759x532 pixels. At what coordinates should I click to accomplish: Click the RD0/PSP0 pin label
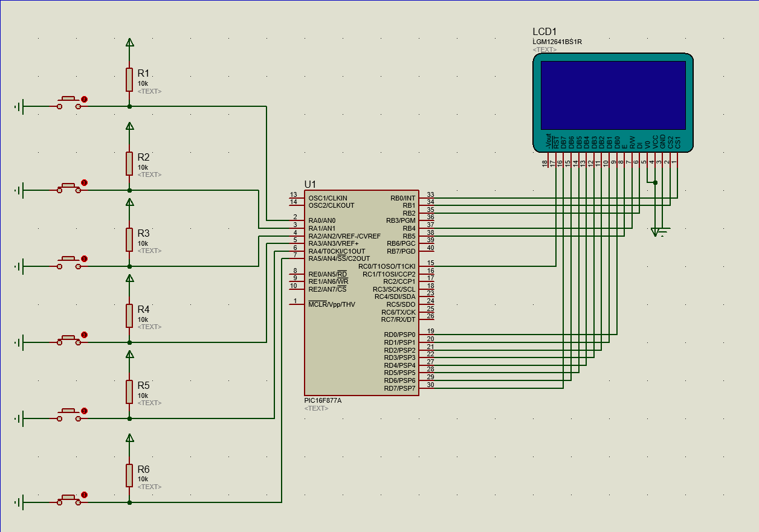(x=399, y=335)
